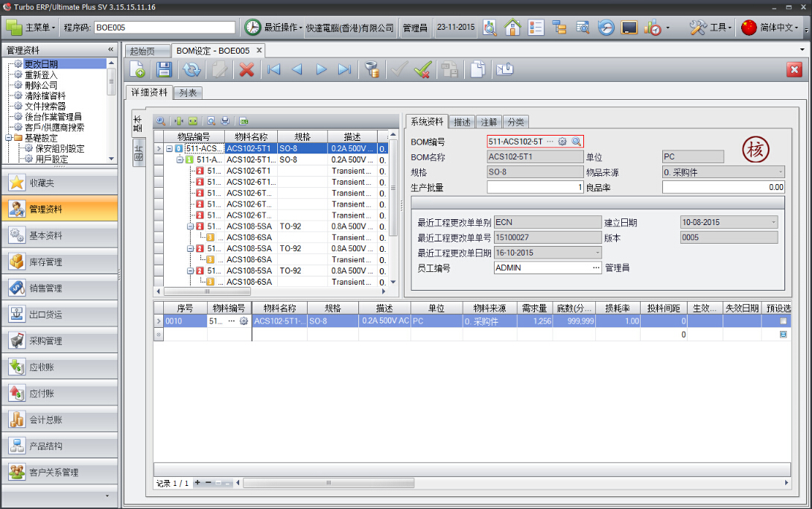Open the 最近操作 dropdown
This screenshot has width=812, height=509.
point(274,28)
